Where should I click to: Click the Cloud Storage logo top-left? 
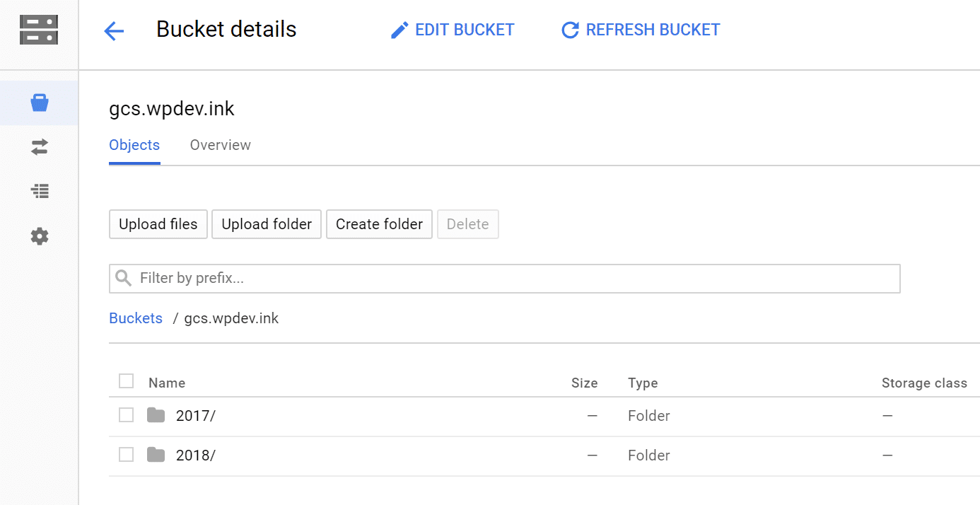pyautogui.click(x=39, y=29)
